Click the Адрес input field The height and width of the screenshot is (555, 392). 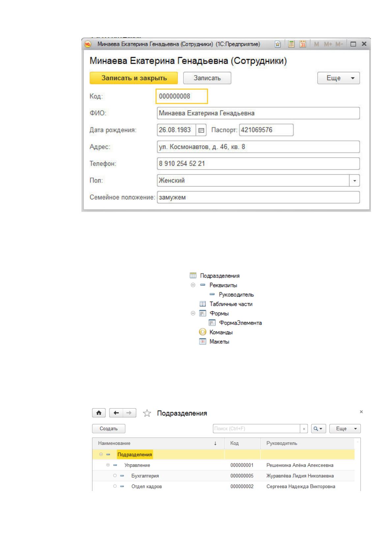[x=258, y=147]
